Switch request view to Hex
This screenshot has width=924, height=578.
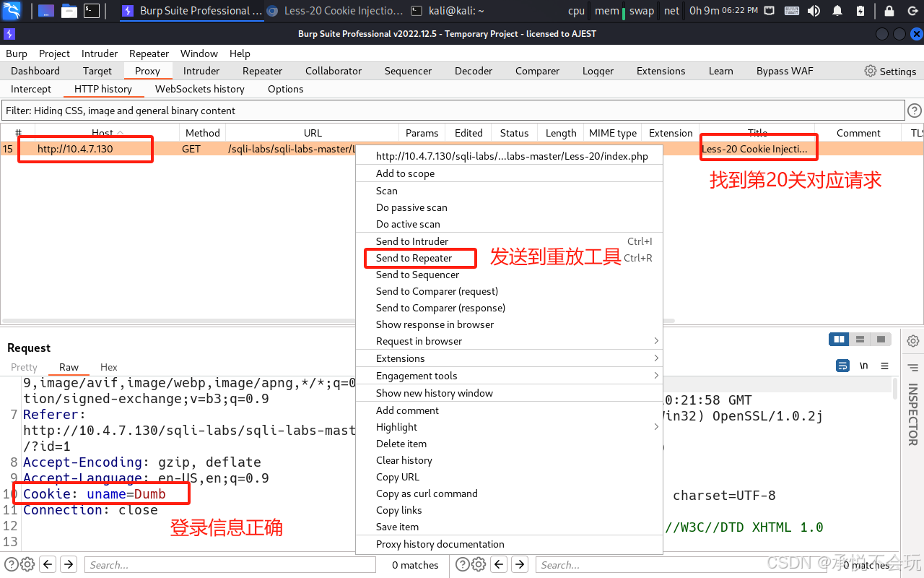click(x=109, y=367)
